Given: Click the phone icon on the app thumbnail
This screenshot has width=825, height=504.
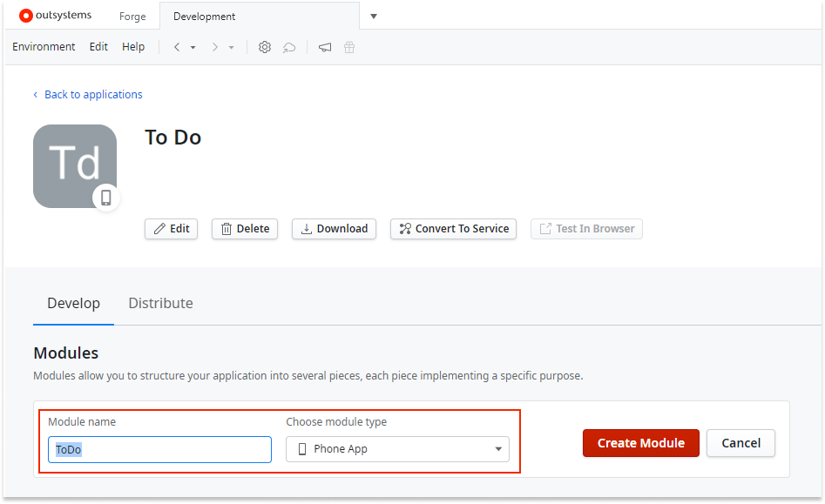Looking at the screenshot, I should click(x=106, y=198).
